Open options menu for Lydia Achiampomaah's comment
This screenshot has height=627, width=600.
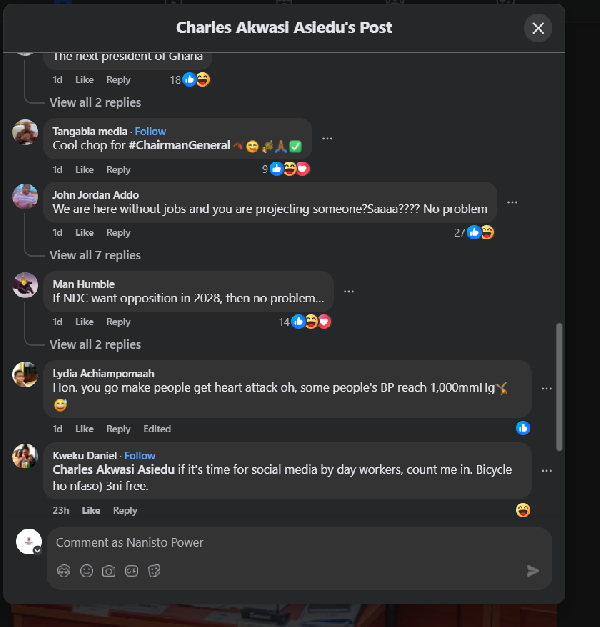tap(546, 388)
